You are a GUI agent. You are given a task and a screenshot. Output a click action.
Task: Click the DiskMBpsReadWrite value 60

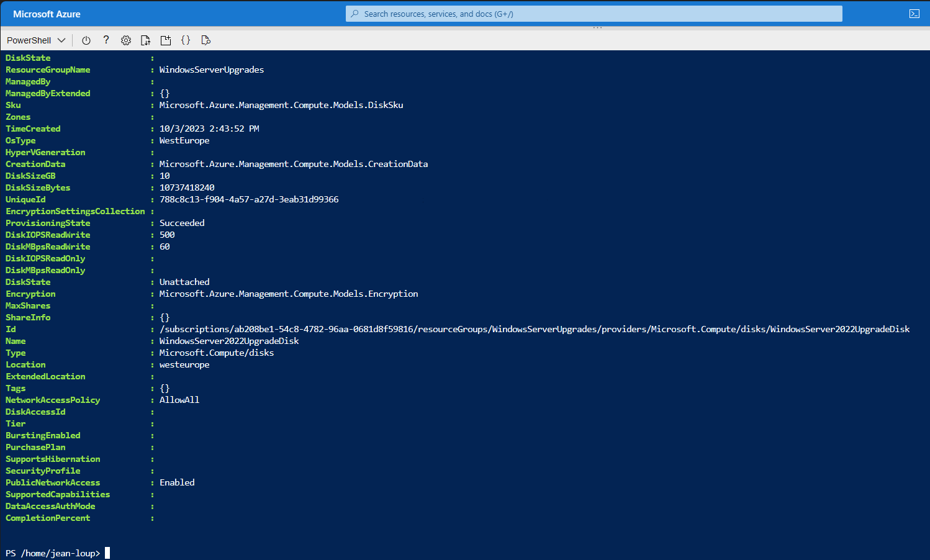(x=165, y=246)
